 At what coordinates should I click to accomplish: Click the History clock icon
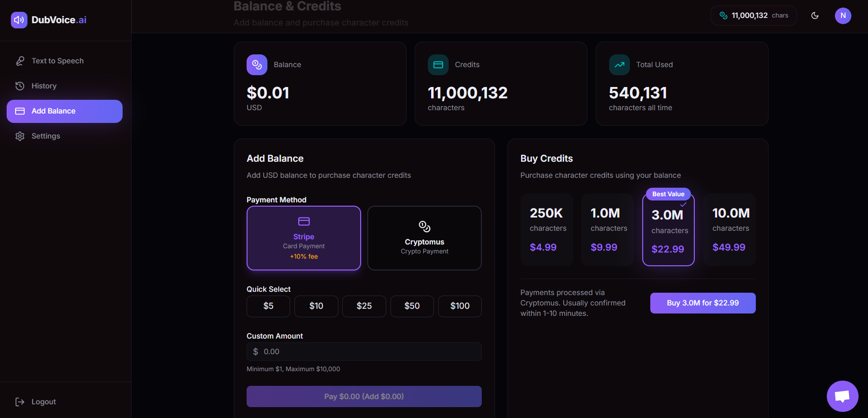(x=19, y=86)
